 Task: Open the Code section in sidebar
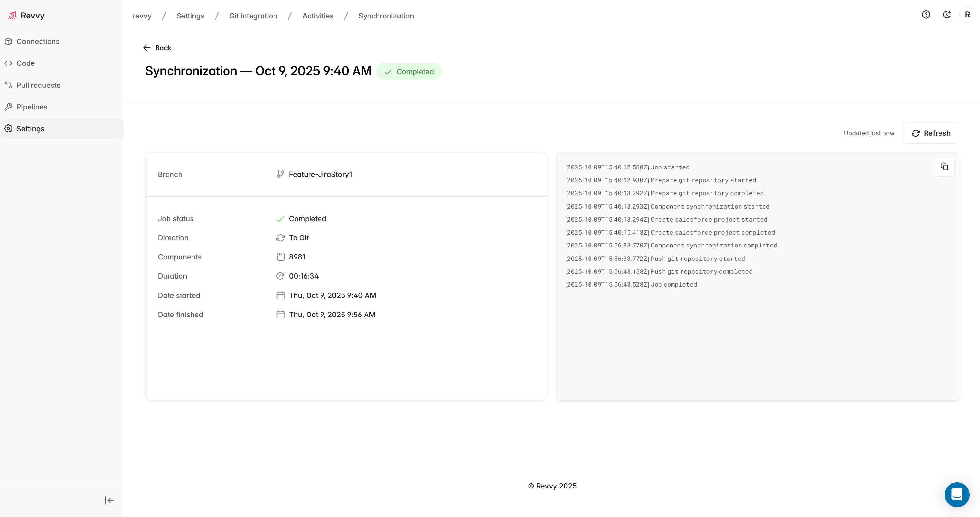pyautogui.click(x=26, y=63)
